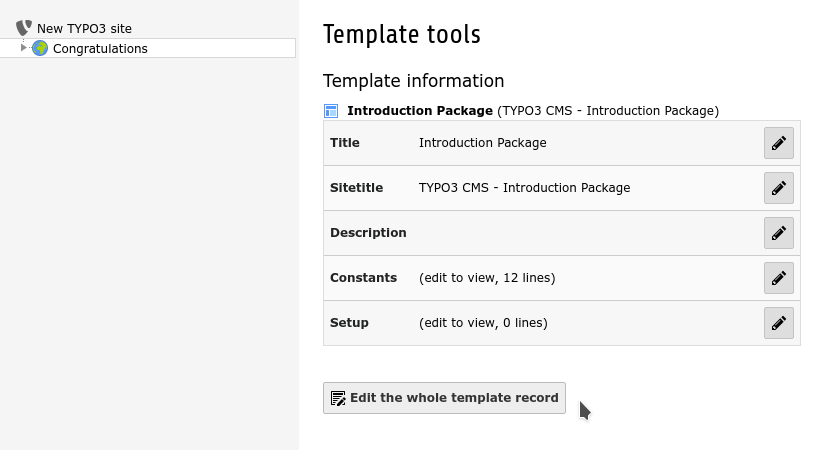Click the Title label in the table
This screenshot has height=450, width=819.
click(x=345, y=143)
